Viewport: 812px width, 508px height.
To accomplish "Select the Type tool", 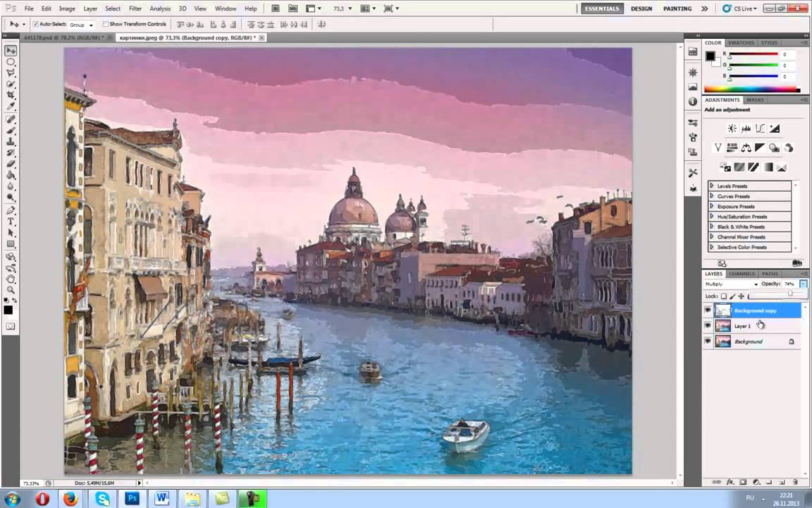I will [11, 221].
